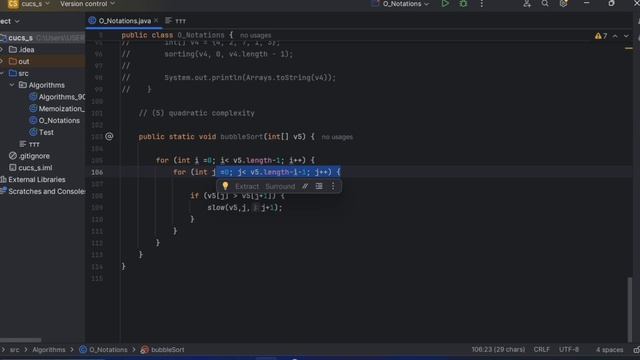Click the slow(v5,j, j+1) call
The height and width of the screenshot is (360, 640).
(244, 208)
